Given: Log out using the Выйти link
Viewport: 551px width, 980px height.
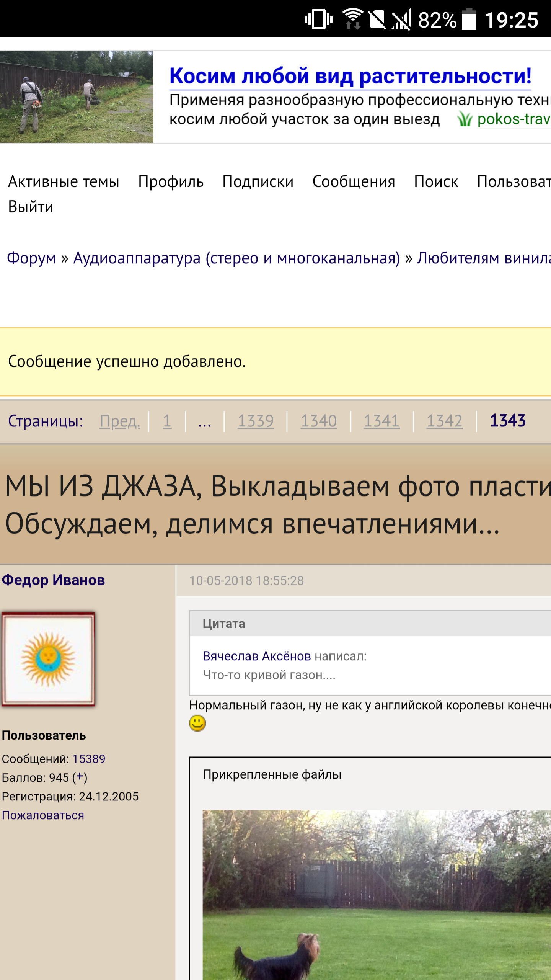Looking at the screenshot, I should [x=31, y=207].
